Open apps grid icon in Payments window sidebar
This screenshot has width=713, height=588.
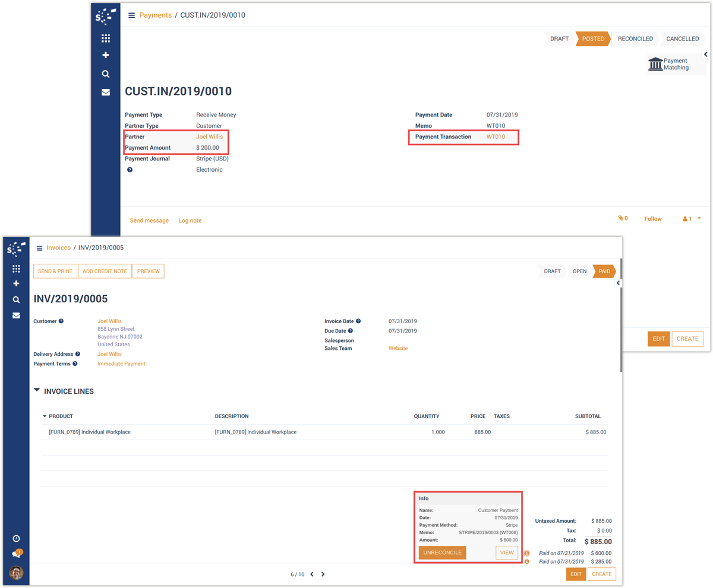click(x=106, y=39)
